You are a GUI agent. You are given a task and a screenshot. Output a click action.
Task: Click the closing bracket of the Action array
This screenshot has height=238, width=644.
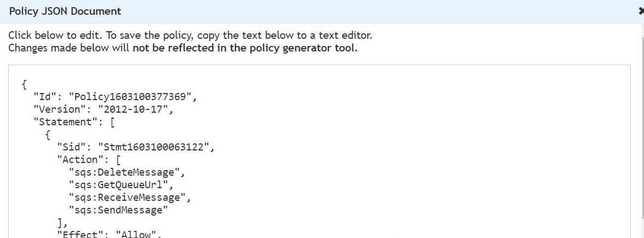click(60, 222)
